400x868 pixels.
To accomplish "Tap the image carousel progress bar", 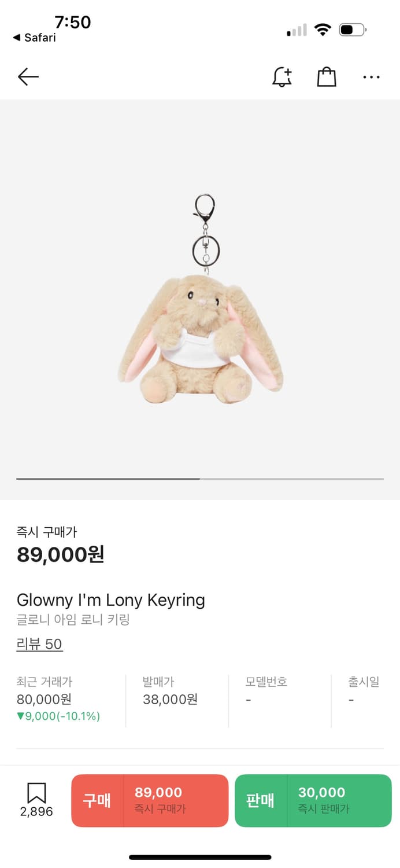I will click(x=200, y=479).
